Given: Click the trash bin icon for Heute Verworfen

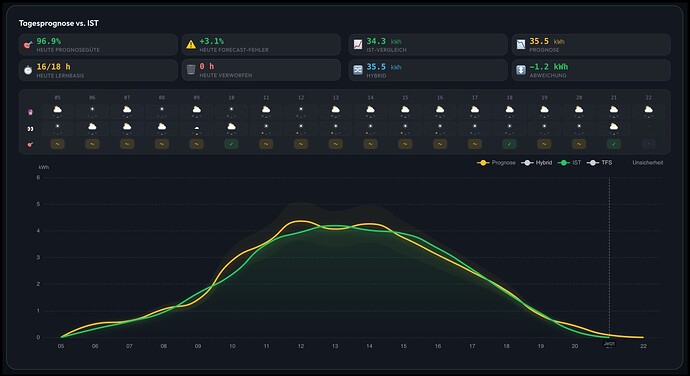Looking at the screenshot, I should (x=191, y=70).
